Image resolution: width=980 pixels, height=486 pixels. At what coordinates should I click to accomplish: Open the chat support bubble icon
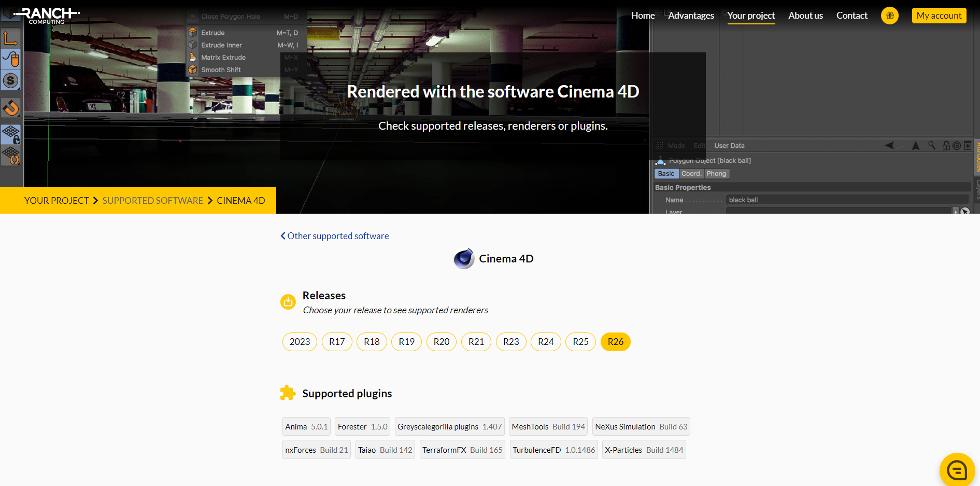(957, 470)
